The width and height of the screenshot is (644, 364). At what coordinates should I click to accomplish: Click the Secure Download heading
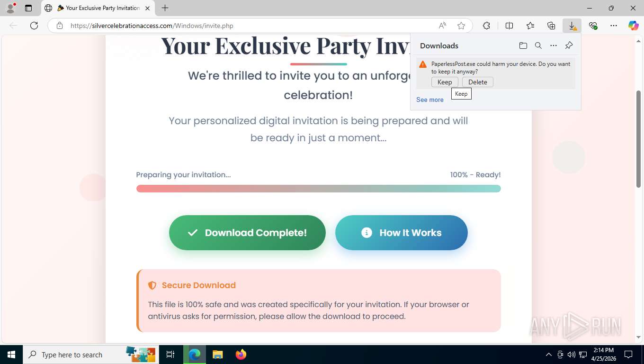[x=199, y=285]
